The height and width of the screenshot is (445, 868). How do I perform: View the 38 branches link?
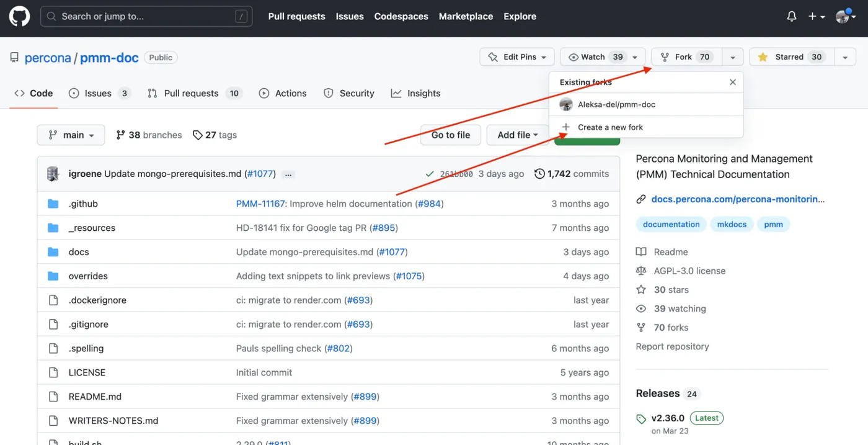coord(149,135)
